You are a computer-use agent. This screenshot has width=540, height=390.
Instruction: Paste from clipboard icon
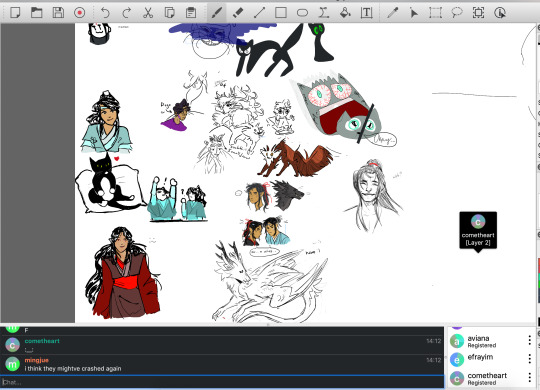191,13
